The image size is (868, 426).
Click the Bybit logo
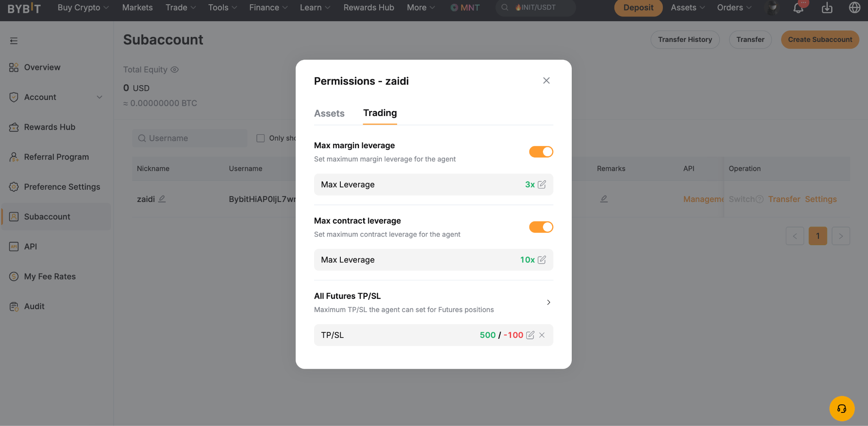24,8
